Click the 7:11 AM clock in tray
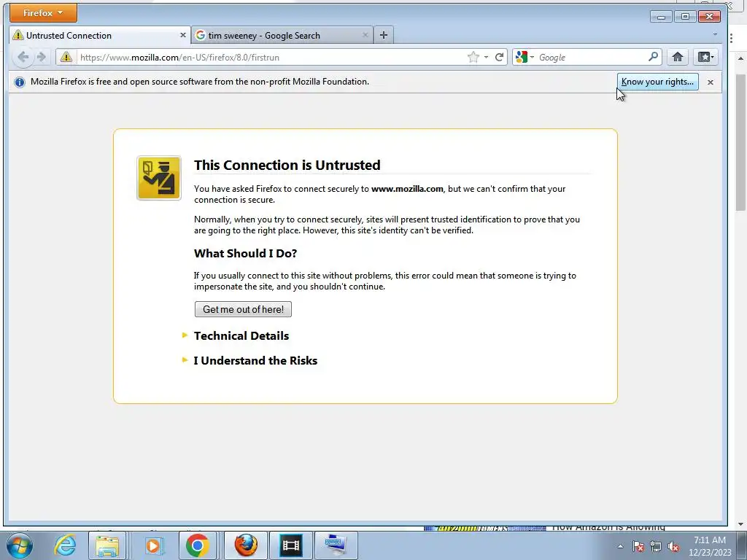The width and height of the screenshot is (747, 560). point(709,540)
